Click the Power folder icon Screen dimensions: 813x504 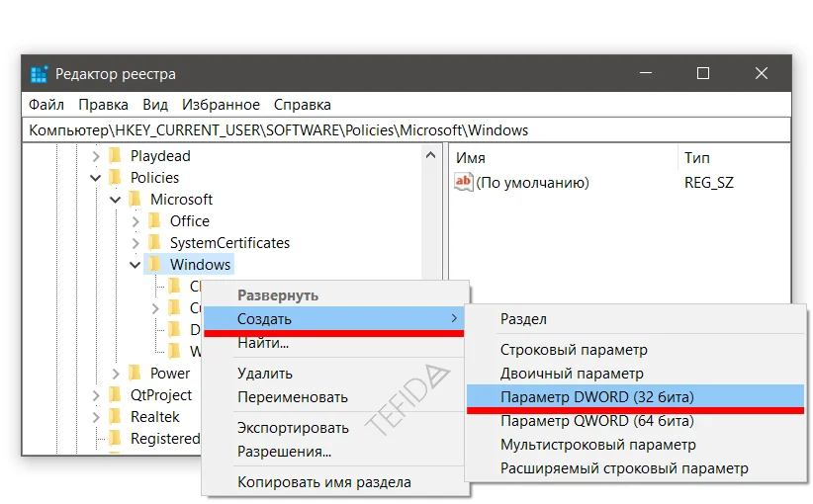point(135,373)
